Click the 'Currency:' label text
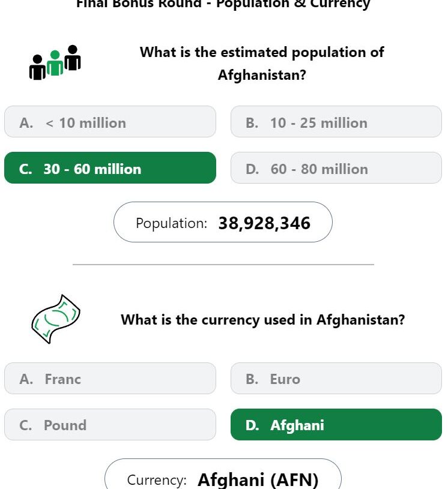Image resolution: width=448 pixels, height=489 pixels. pos(157,480)
